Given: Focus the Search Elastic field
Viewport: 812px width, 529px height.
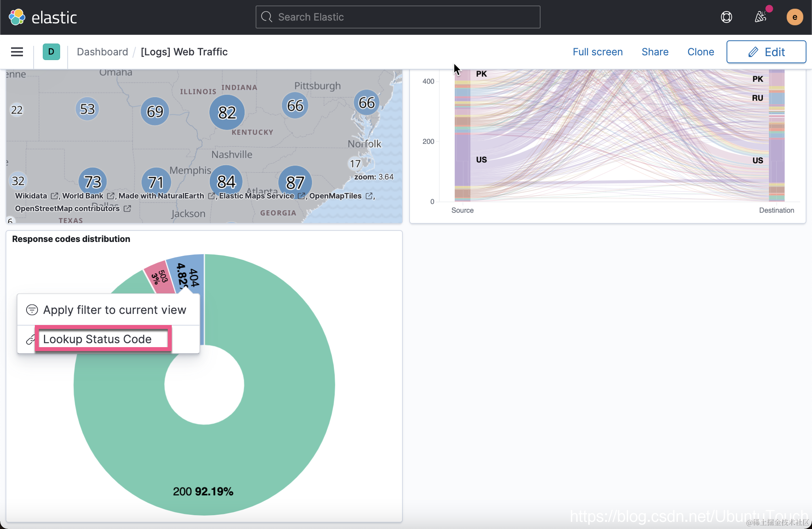Looking at the screenshot, I should [398, 17].
